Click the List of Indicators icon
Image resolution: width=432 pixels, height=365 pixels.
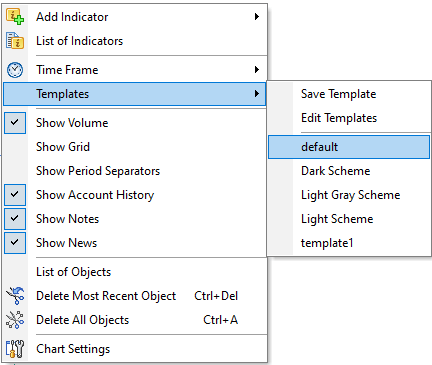(15, 41)
